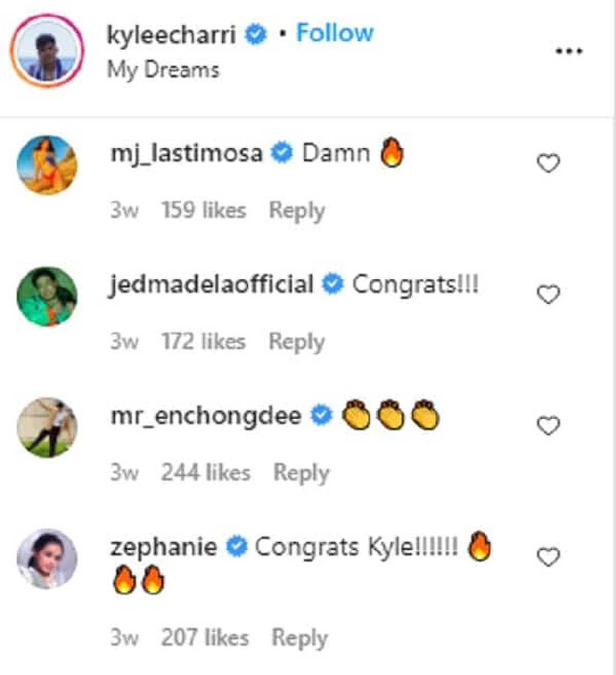Screen dimensions: 616x675
Task: Reply to mj_lastimosa's Damn comment
Action: tap(296, 211)
